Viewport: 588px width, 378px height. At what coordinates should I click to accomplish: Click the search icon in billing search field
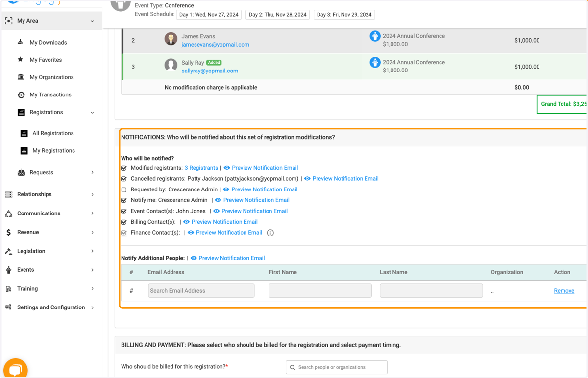(293, 367)
